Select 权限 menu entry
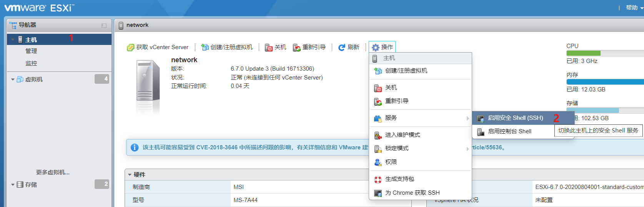This screenshot has height=207, width=644. (x=420, y=162)
